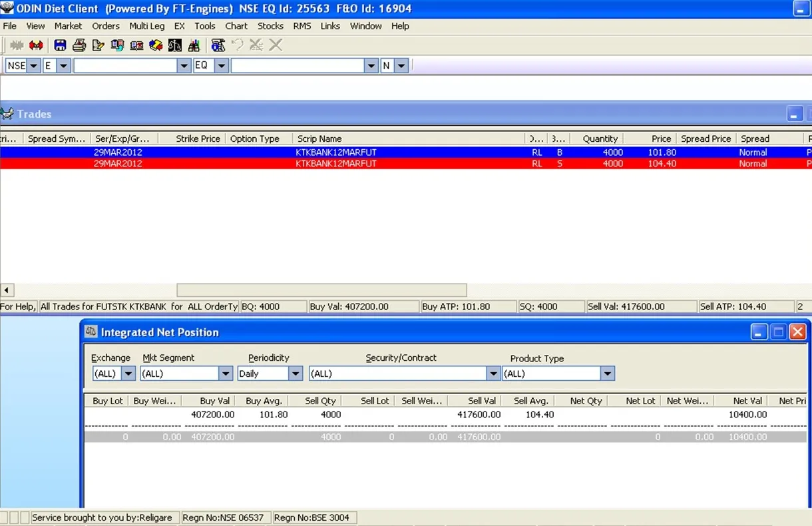Click the binoculars icon in toolbar
The image size is (812, 526).
(x=194, y=45)
